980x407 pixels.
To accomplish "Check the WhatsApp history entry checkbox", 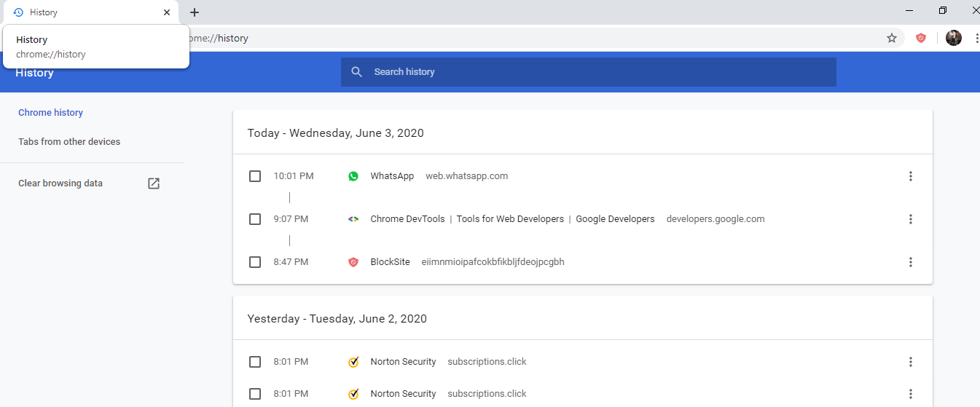I will click(255, 176).
